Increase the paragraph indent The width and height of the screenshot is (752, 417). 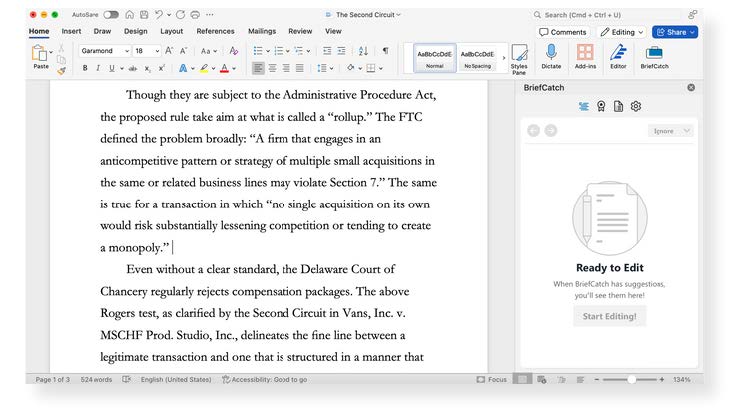tap(341, 51)
